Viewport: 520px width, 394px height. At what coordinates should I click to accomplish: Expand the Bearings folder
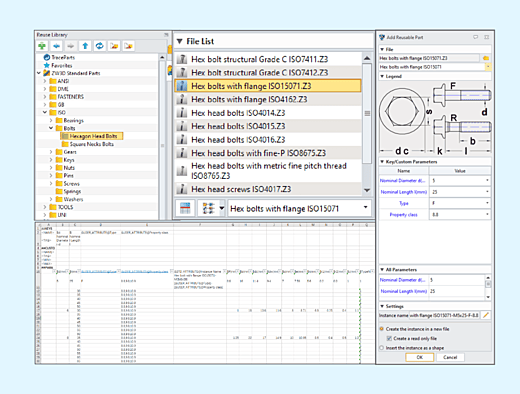[x=51, y=120]
